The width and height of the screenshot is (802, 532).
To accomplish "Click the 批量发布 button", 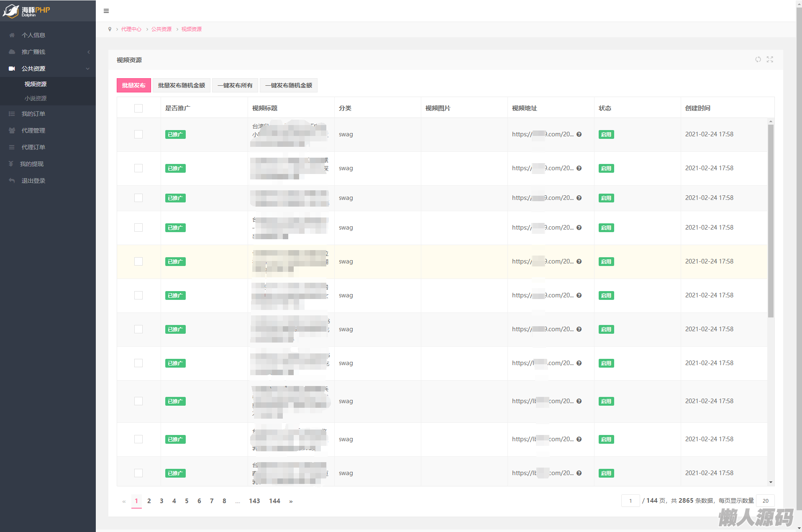I will click(133, 85).
